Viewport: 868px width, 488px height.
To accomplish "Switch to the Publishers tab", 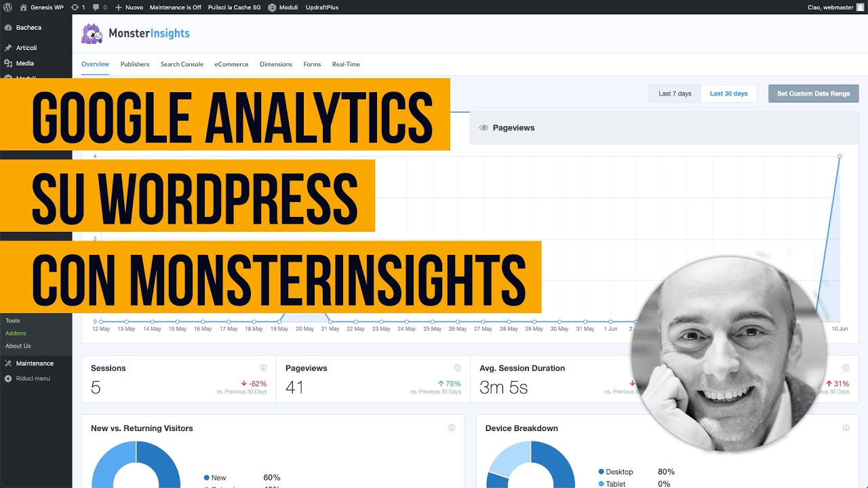I will tap(135, 64).
